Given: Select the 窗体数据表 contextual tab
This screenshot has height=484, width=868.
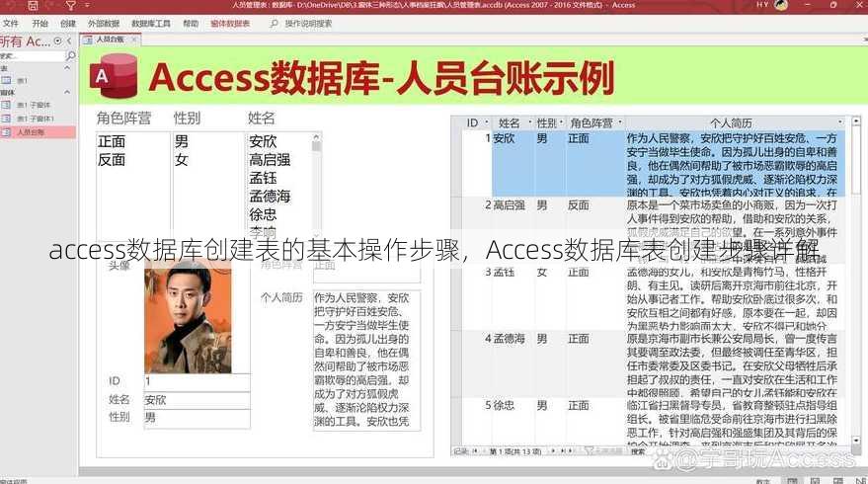Looking at the screenshot, I should (230, 24).
